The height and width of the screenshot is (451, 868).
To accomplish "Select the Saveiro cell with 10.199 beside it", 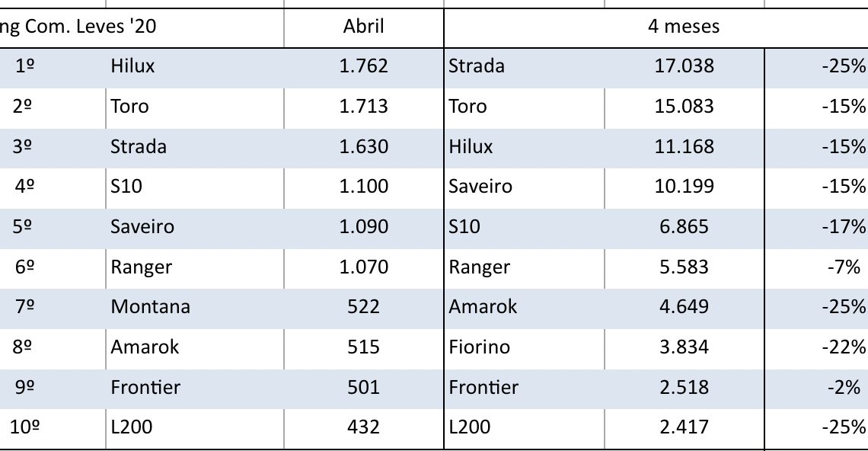I will click(x=480, y=187).
